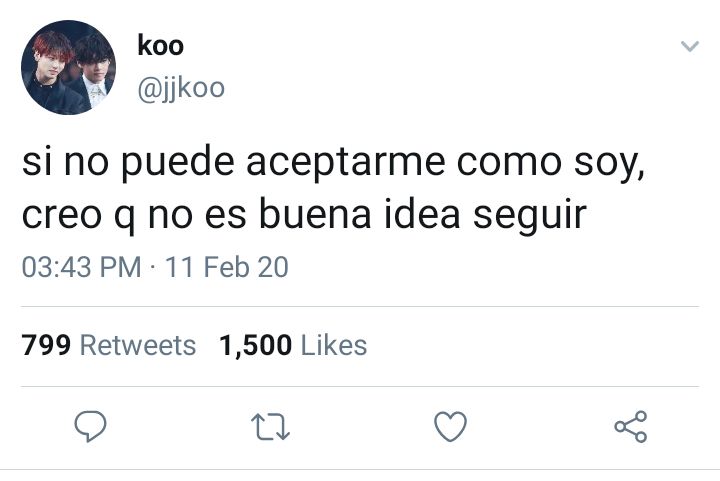720x481 pixels.
Task: Select the tweet line starting 'si no puede'
Action: click(333, 163)
